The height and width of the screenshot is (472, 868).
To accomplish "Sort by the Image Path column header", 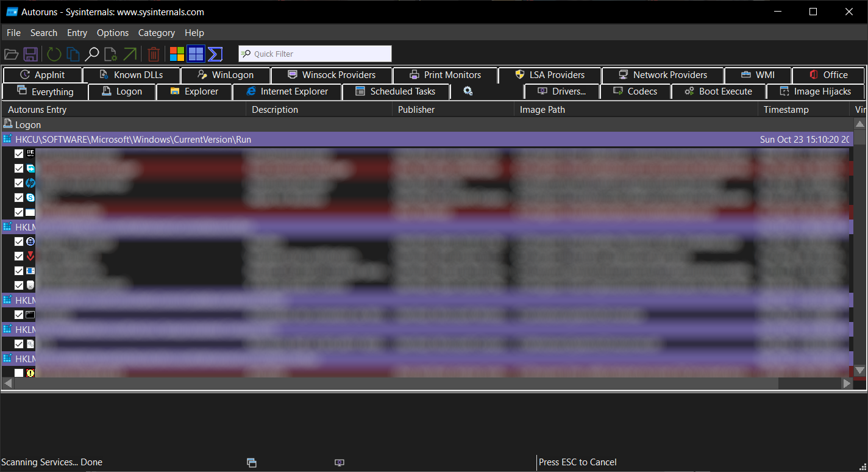I will coord(636,110).
